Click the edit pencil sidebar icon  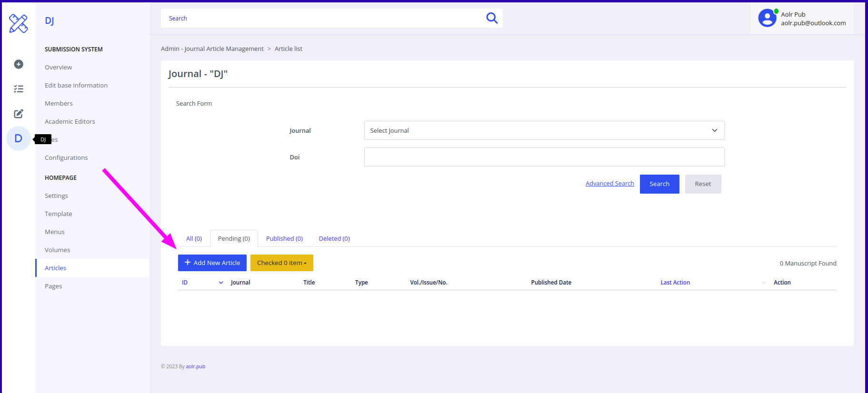click(19, 114)
